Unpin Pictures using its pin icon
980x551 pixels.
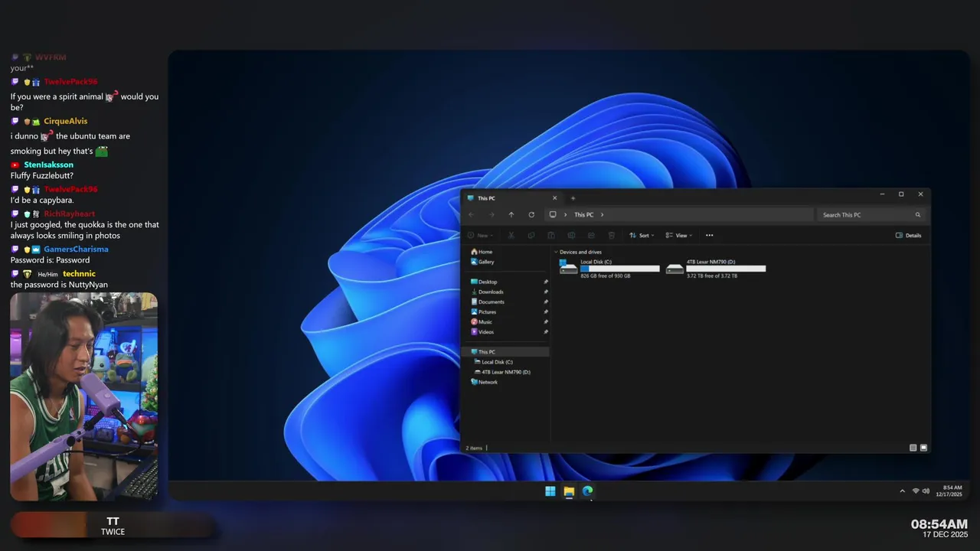coord(546,311)
